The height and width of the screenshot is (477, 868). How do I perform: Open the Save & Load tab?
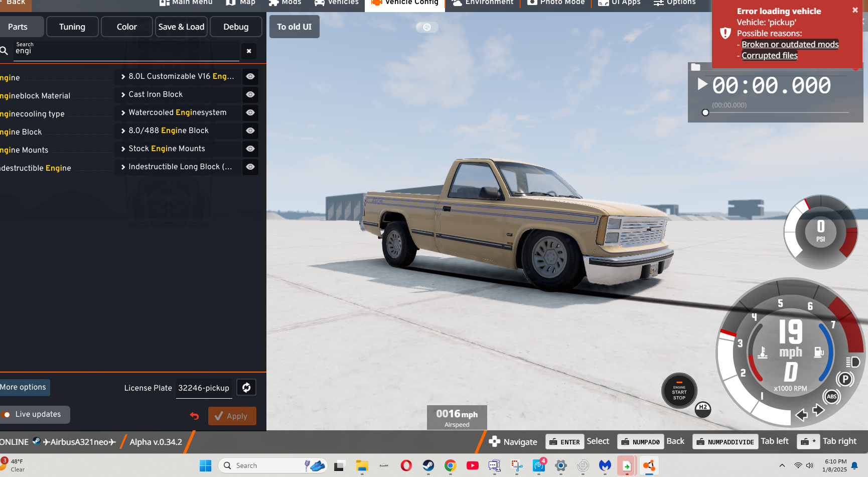(181, 27)
